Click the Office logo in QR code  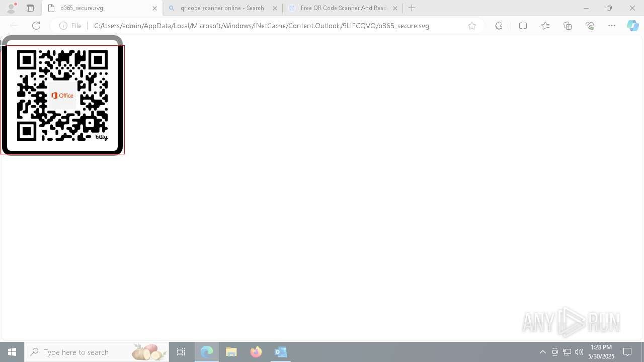[62, 96]
